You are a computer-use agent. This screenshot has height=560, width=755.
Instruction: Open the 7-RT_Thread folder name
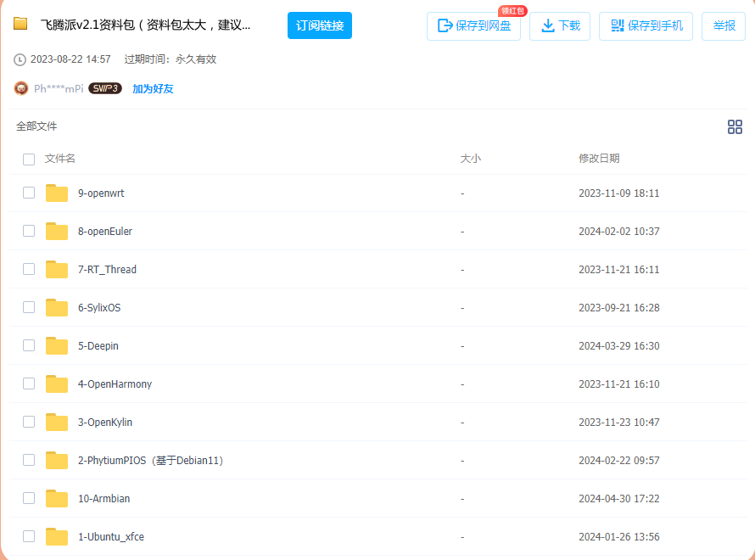tap(108, 270)
